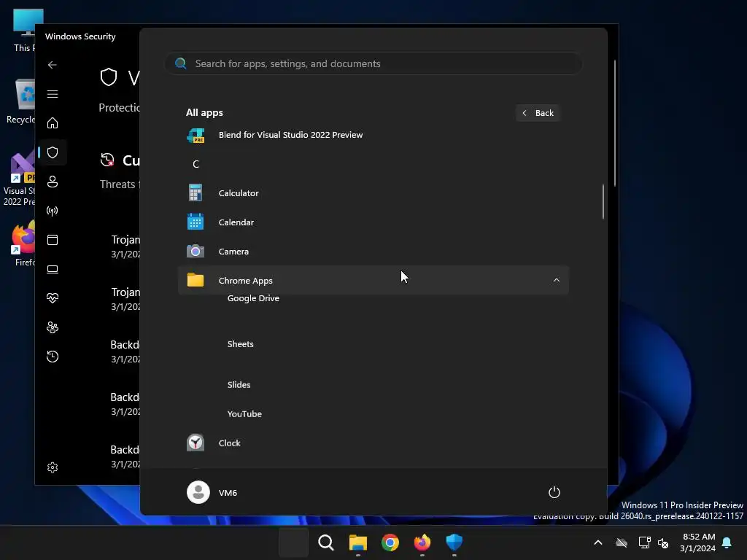Open Protection history in Windows Security
The image size is (747, 560).
click(53, 356)
